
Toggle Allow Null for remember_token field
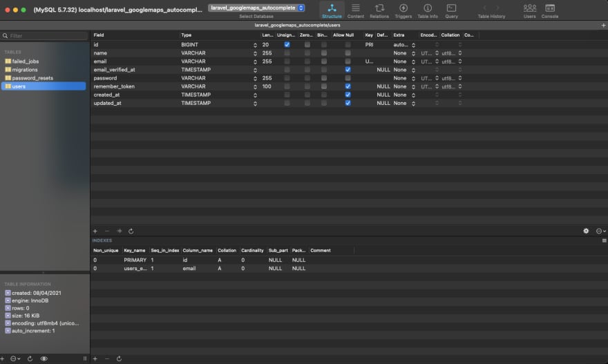348,86
